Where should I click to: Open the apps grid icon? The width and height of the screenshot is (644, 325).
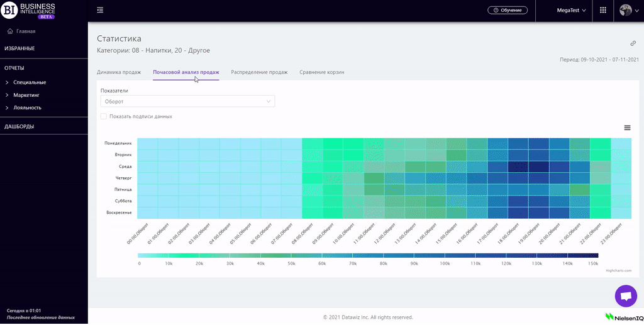pyautogui.click(x=602, y=10)
